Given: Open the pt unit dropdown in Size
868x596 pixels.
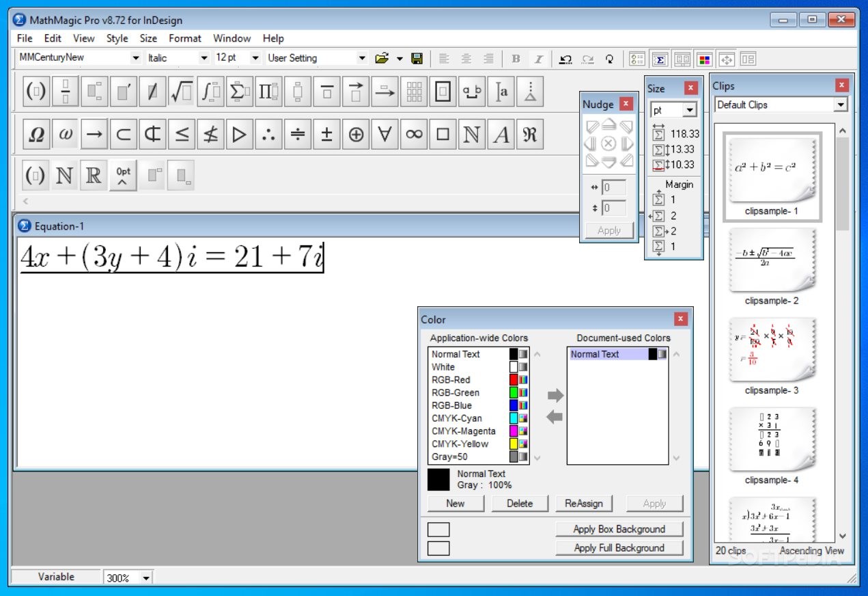Looking at the screenshot, I should tap(689, 110).
